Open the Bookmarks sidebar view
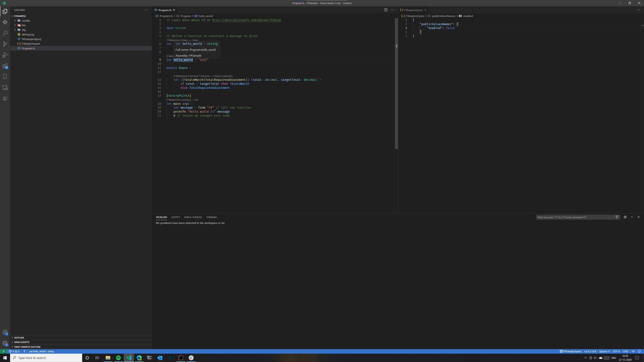Viewport: 644px width, 362px height. click(5, 77)
